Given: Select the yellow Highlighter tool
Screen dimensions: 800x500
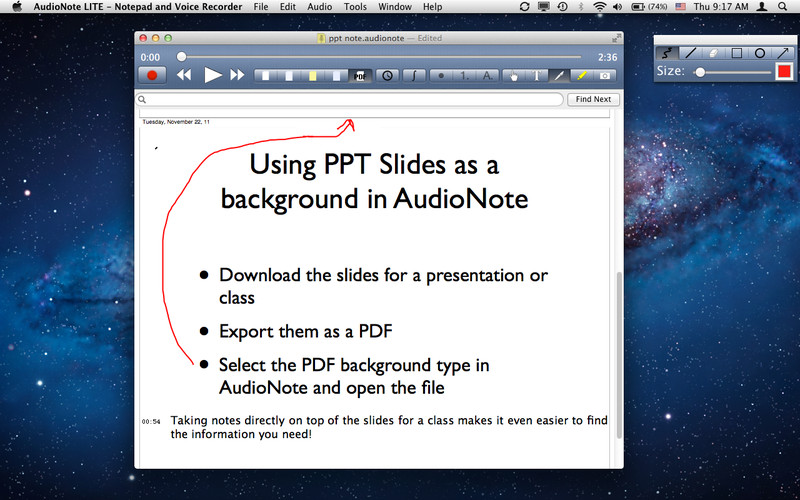Looking at the screenshot, I should [x=582, y=76].
